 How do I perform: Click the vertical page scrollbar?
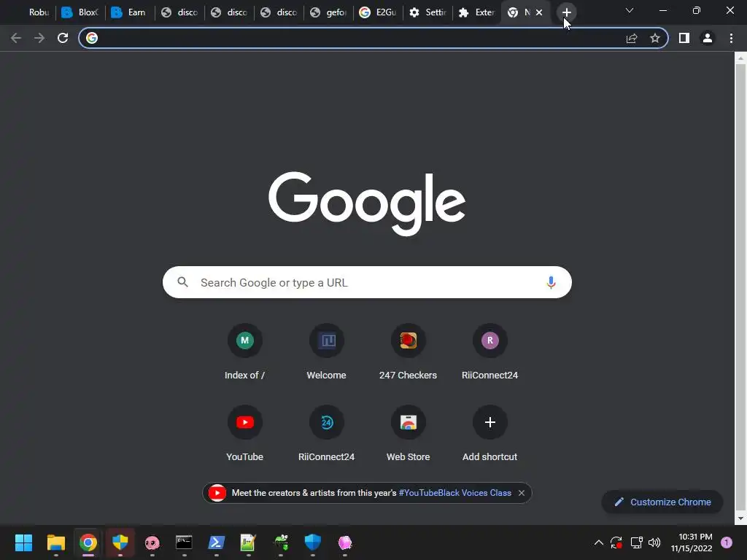coord(740,286)
